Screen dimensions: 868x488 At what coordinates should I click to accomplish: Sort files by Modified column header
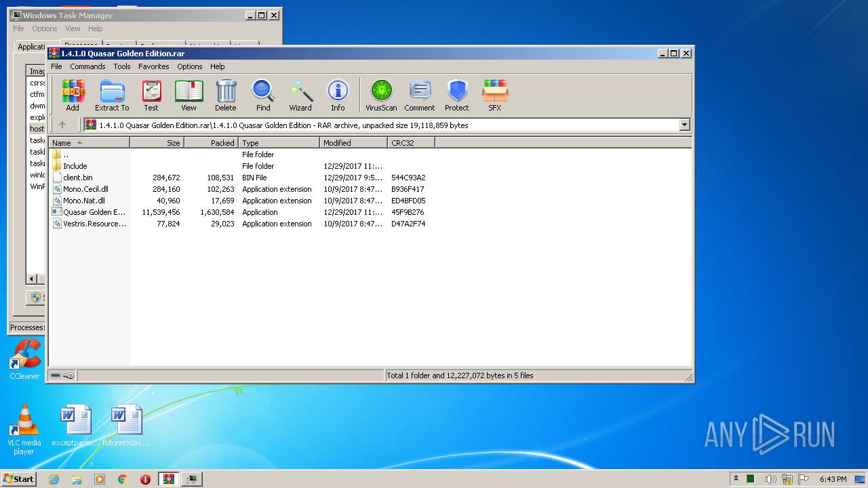[x=354, y=143]
